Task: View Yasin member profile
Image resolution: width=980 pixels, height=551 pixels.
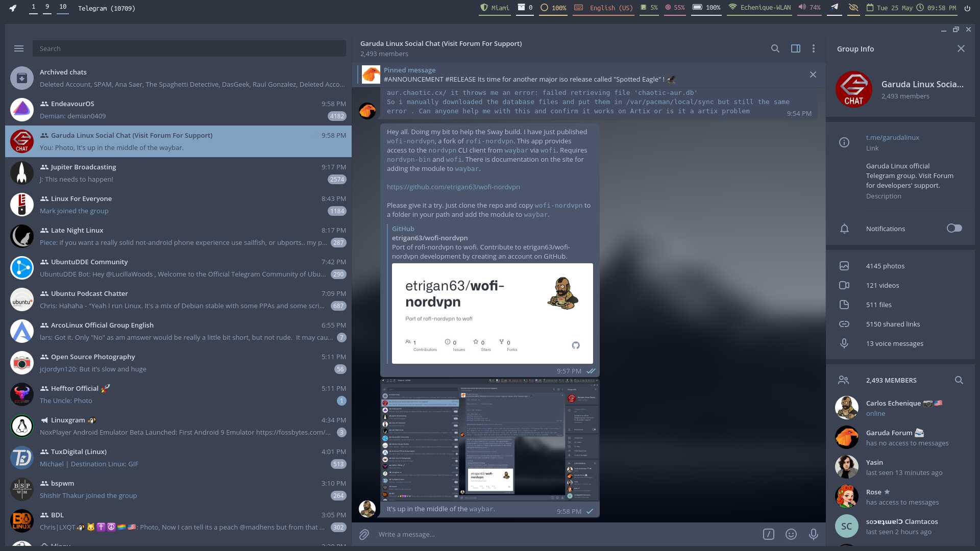Action: click(x=900, y=467)
